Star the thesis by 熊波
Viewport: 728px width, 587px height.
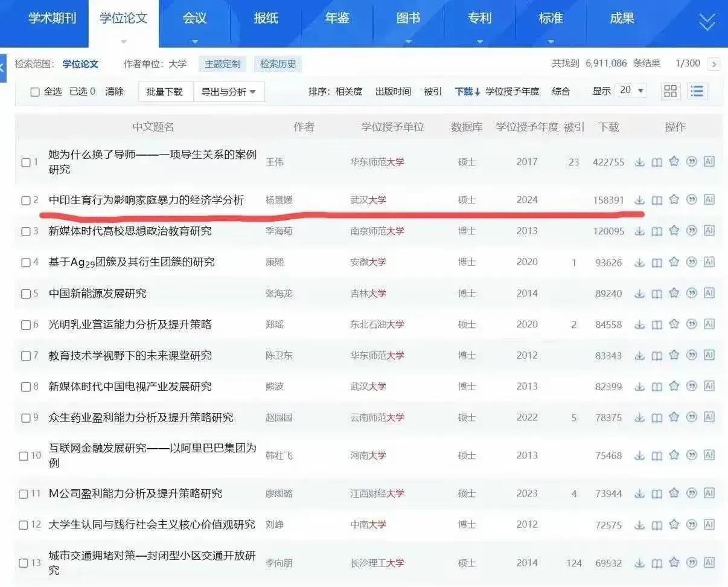674,386
